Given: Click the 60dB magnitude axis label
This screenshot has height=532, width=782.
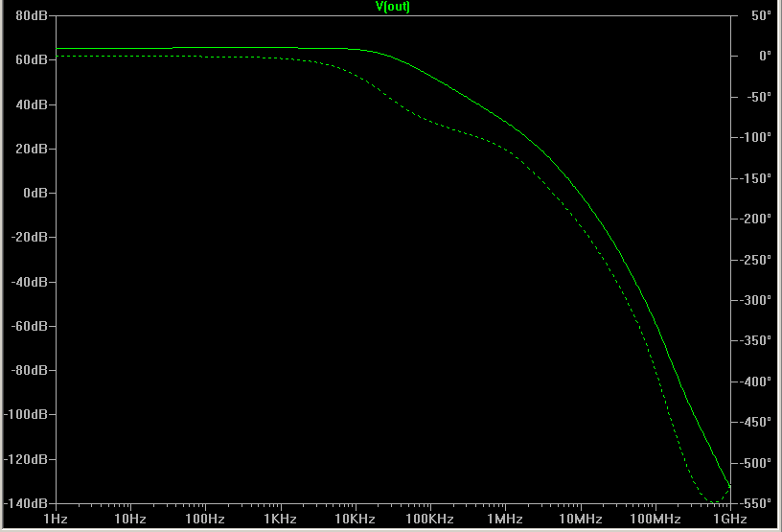Looking at the screenshot, I should pos(32,59).
